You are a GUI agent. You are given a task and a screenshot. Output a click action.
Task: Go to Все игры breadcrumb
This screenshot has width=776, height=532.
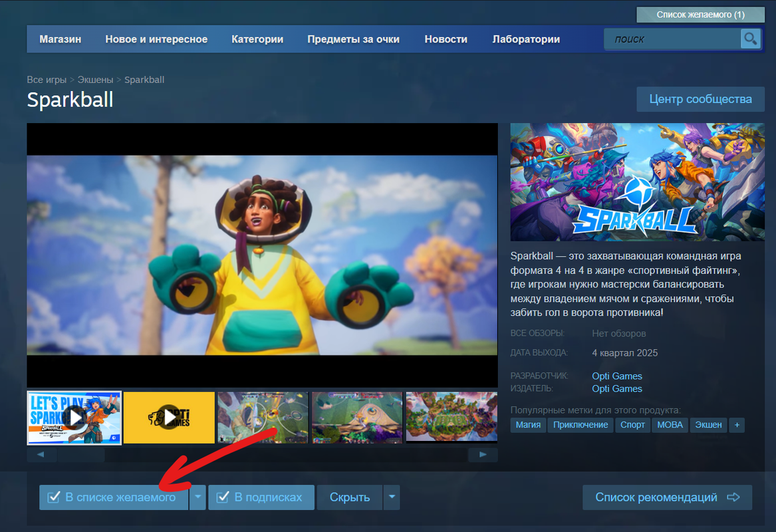point(47,80)
